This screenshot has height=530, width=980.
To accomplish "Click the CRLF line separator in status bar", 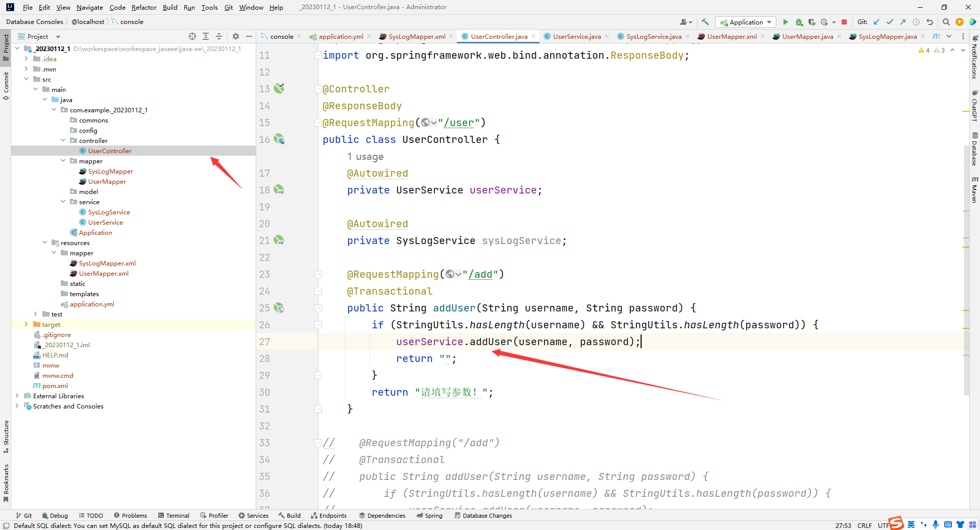I will coord(865,525).
